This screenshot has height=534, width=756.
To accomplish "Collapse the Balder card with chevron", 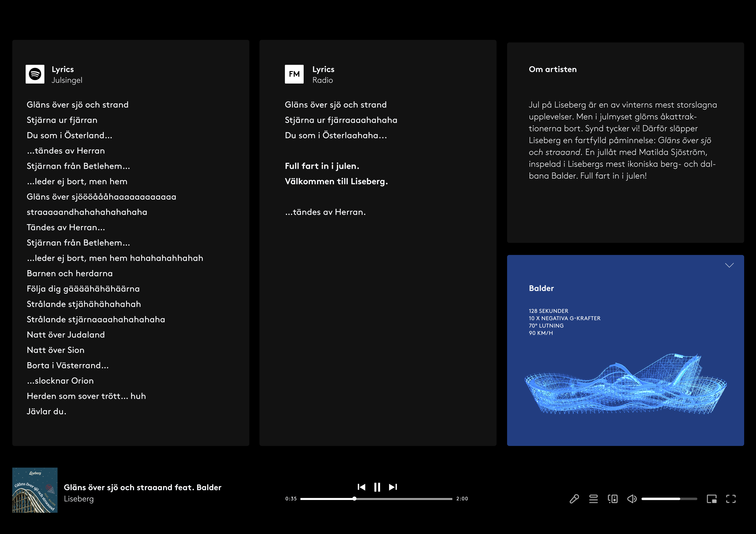I will 729,265.
